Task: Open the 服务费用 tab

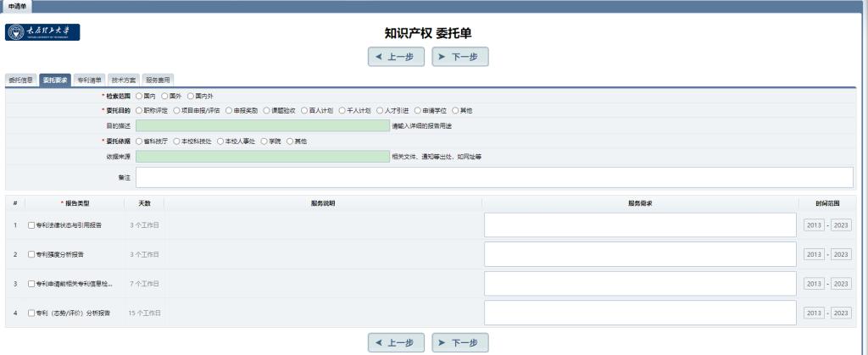Action: 159,80
